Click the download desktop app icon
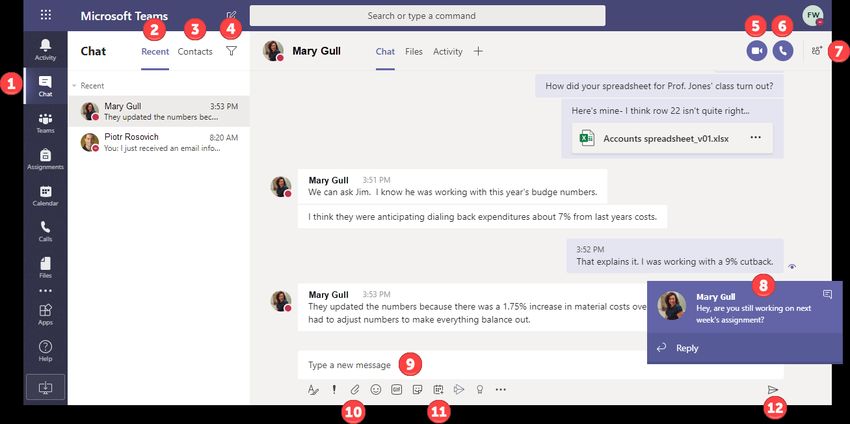 click(x=46, y=387)
